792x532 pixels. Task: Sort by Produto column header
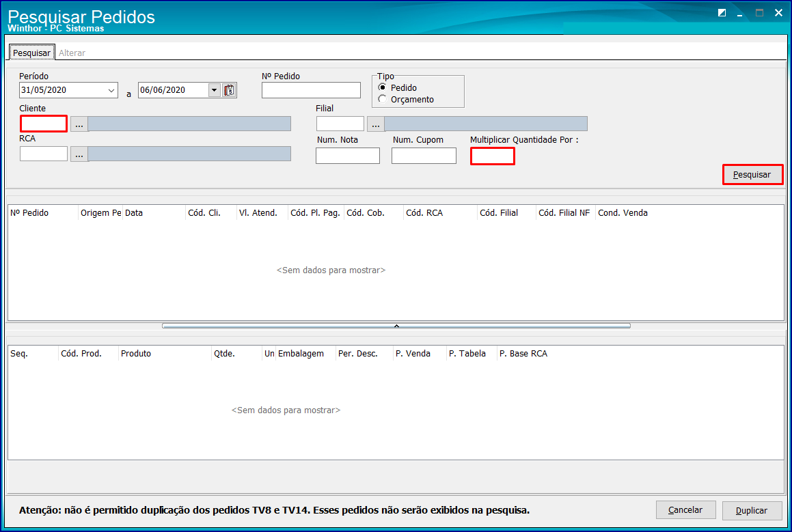click(165, 354)
